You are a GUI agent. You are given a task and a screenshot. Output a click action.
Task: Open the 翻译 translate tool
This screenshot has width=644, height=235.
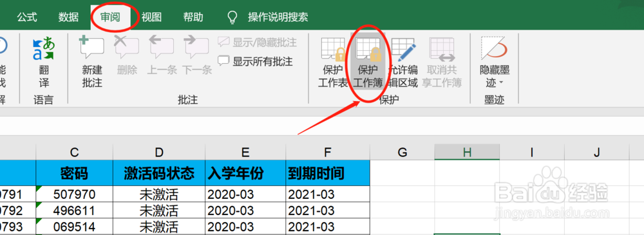click(44, 62)
